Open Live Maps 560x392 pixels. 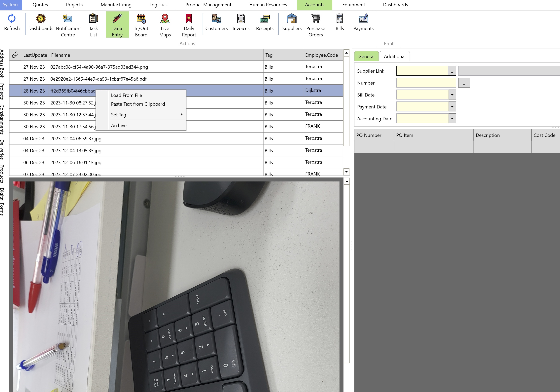165,25
